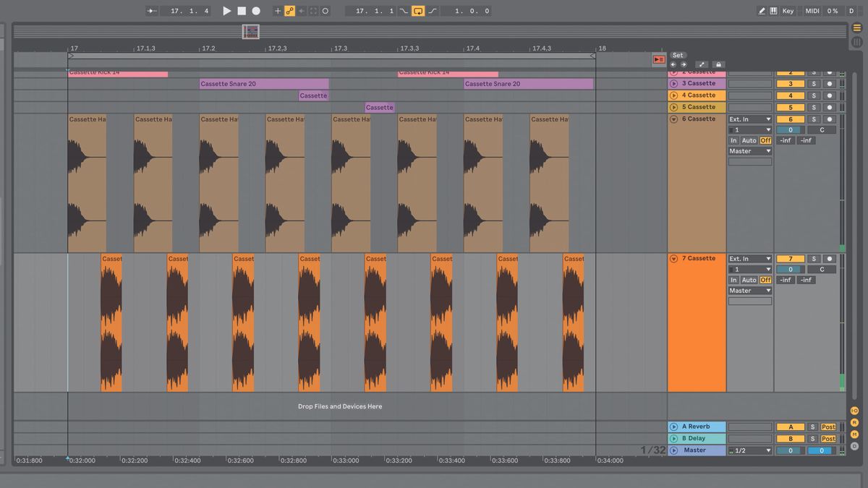Enter Key mapping mode
Image resolution: width=868 pixels, height=488 pixels.
coord(788,10)
